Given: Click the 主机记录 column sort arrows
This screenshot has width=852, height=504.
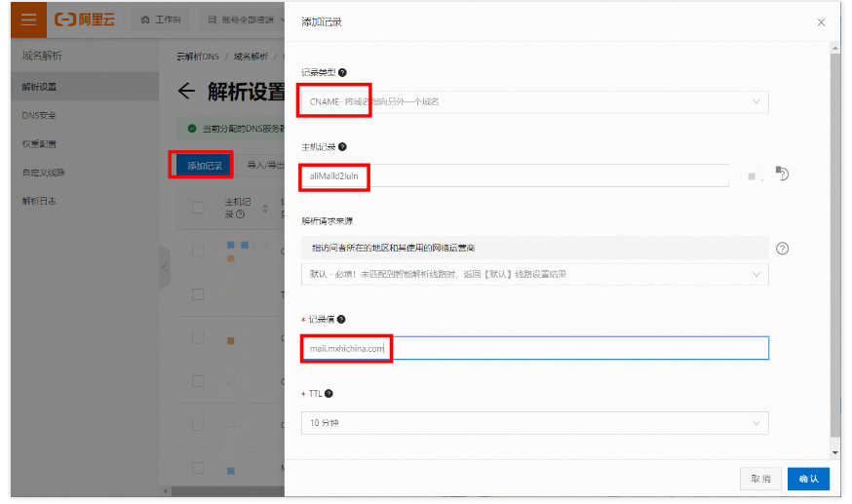Looking at the screenshot, I should 265,208.
